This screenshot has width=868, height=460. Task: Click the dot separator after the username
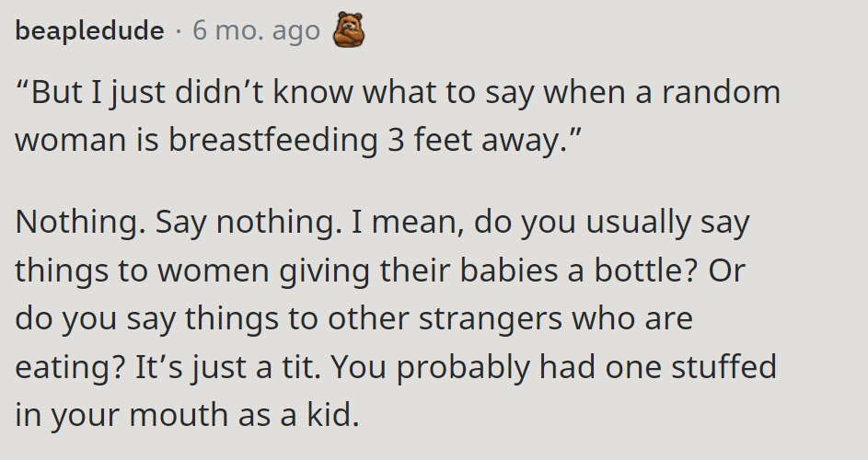coord(179,31)
